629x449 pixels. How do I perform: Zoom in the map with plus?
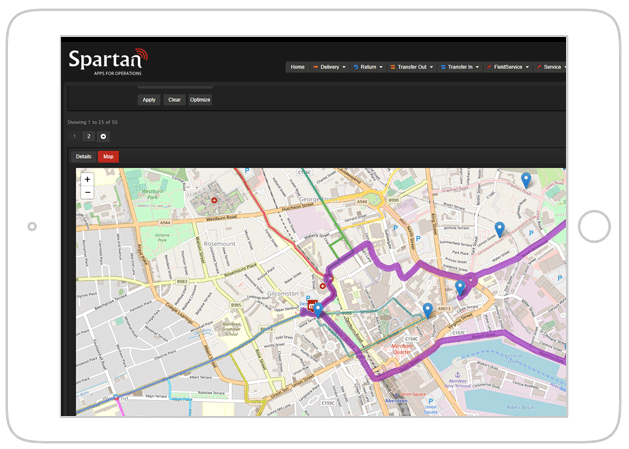coord(87,179)
